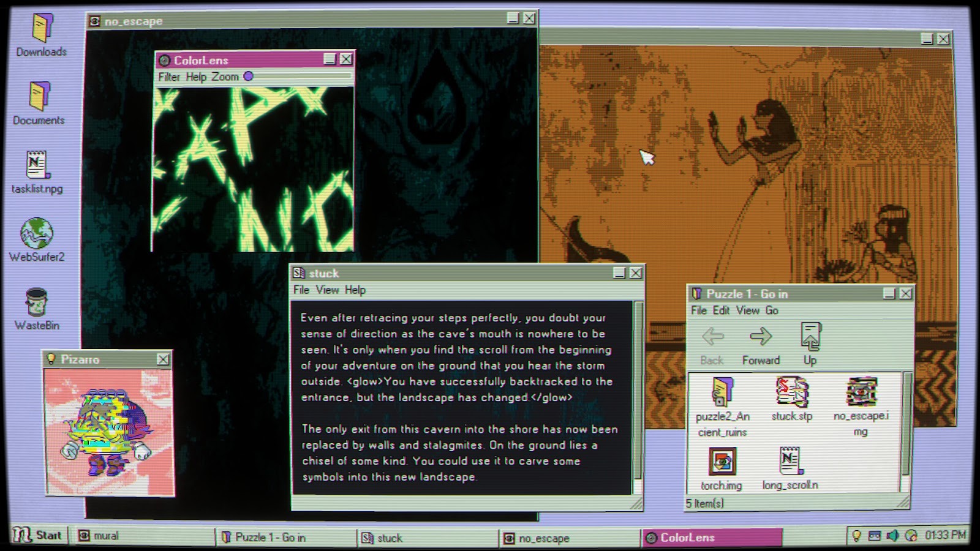Image resolution: width=980 pixels, height=551 pixels.
Task: Click the Start button
Action: click(38, 535)
